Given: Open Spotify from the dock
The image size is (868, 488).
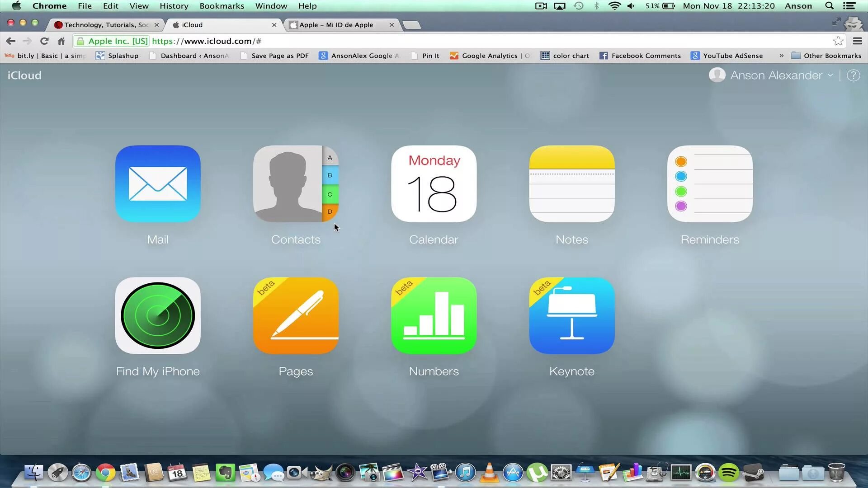Looking at the screenshot, I should (729, 473).
